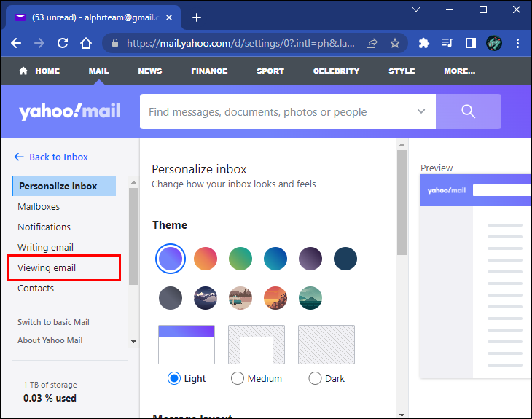This screenshot has width=532, height=419.
Task: Open the tab search chevron in title bar
Action: tap(416, 9)
